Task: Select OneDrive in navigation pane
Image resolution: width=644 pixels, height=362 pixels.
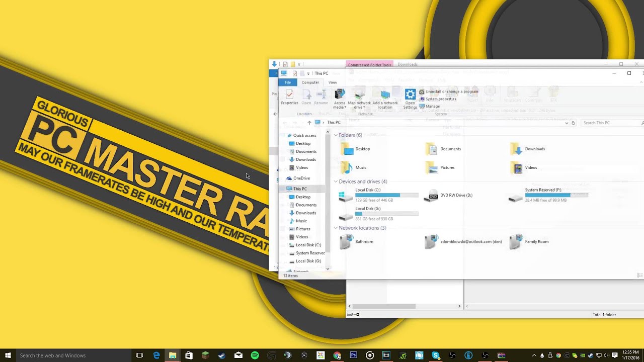Action: (x=301, y=178)
